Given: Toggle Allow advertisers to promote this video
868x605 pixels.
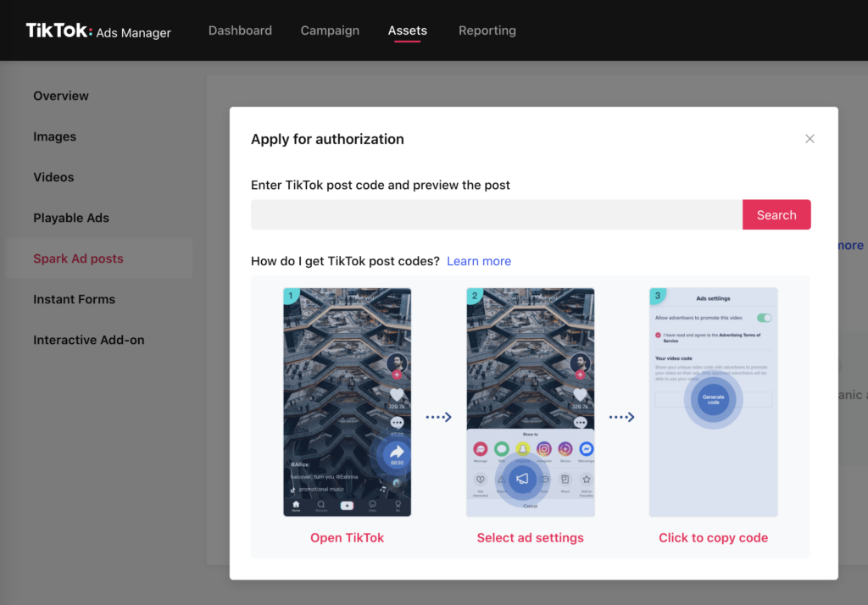Looking at the screenshot, I should coord(764,318).
